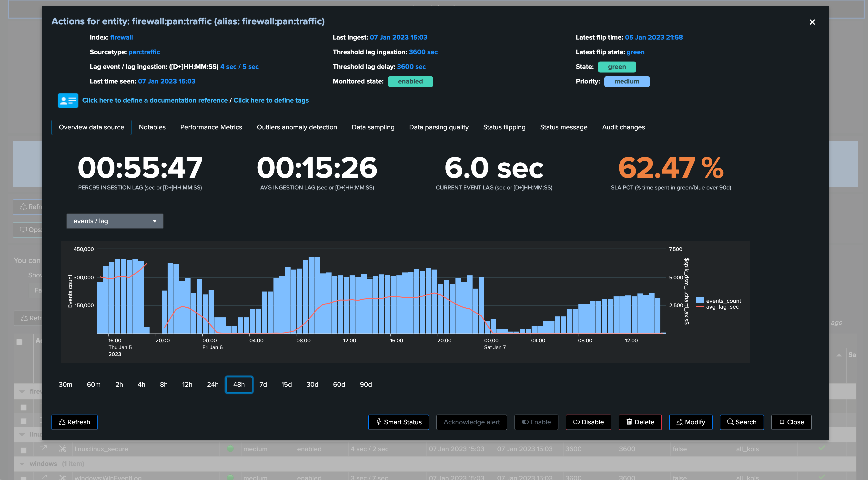
Task: Click the pan:traffic sourcetype value
Action: (x=144, y=52)
